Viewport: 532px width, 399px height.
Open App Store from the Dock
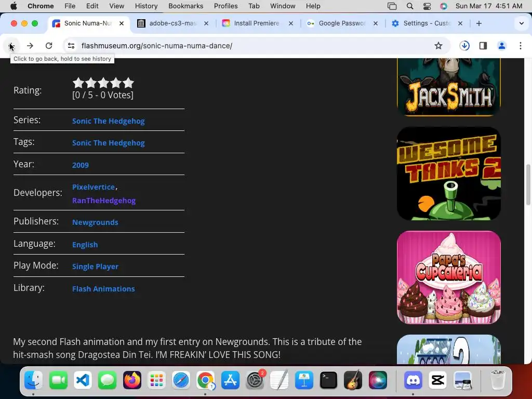click(x=230, y=380)
